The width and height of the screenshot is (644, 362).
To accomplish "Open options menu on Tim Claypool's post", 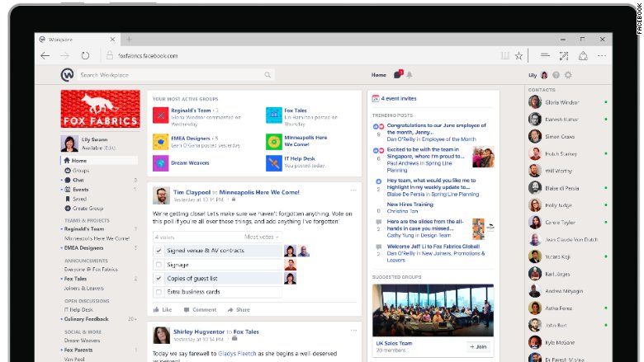I will point(353,190).
